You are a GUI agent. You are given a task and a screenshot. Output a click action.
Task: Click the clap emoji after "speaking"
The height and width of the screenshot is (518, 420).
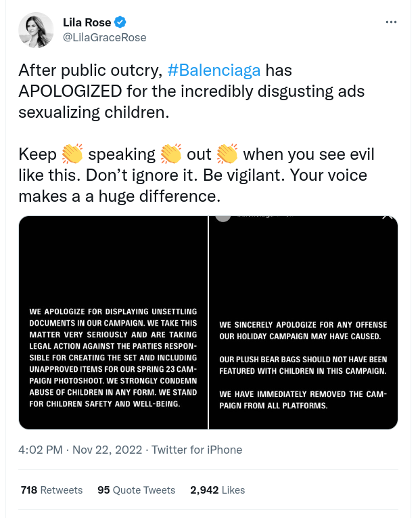coord(171,155)
